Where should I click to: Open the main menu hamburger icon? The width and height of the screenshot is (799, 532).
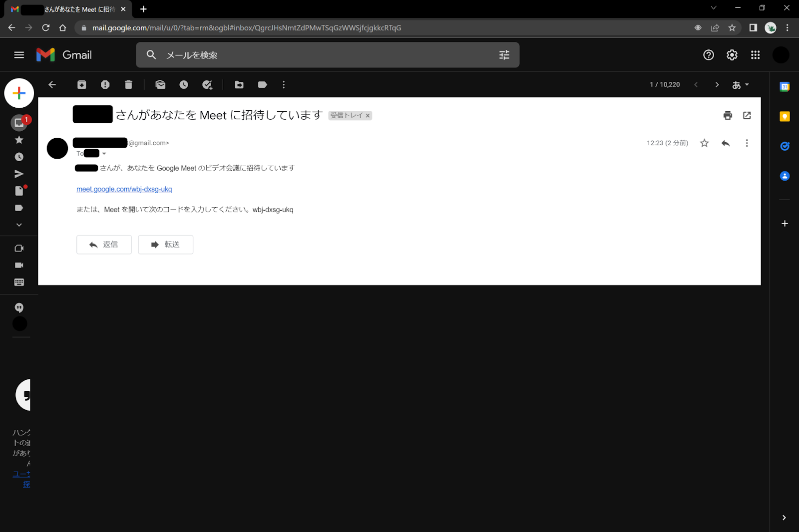[x=19, y=55]
